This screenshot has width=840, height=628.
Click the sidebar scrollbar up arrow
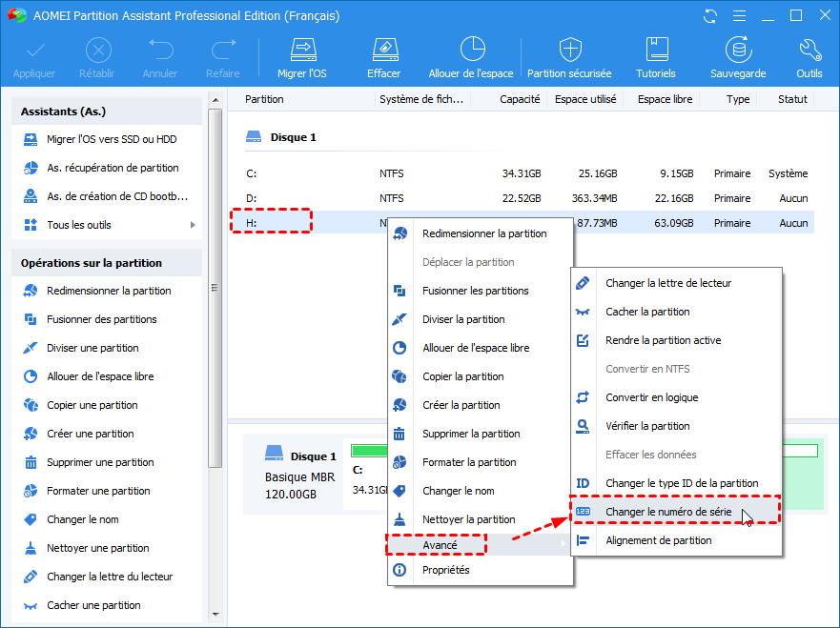[215, 100]
